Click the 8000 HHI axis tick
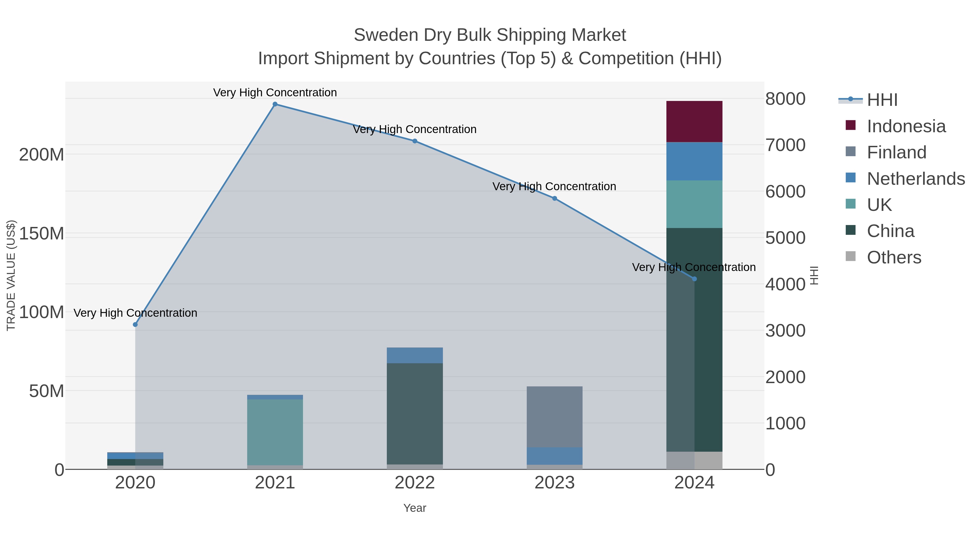The height and width of the screenshot is (551, 980). pyautogui.click(x=785, y=99)
